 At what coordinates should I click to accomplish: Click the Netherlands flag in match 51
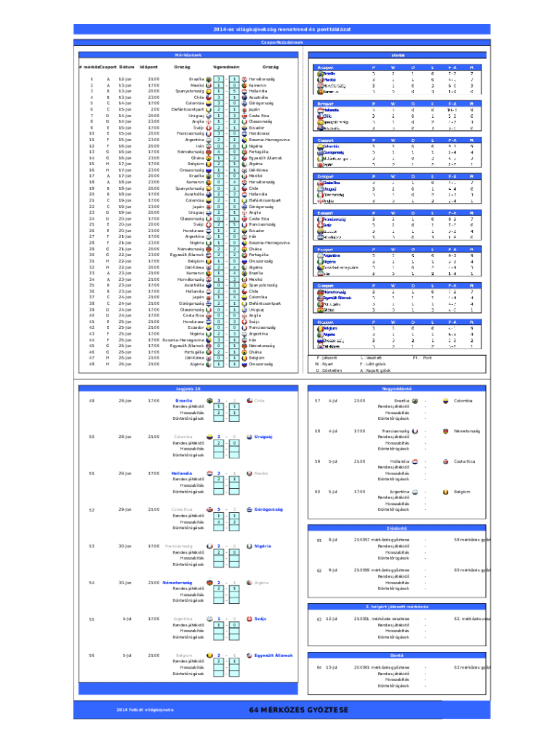[209, 473]
